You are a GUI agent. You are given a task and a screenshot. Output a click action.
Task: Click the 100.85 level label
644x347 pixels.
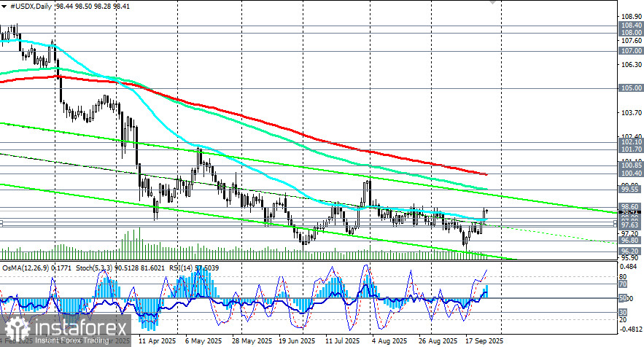coord(630,165)
